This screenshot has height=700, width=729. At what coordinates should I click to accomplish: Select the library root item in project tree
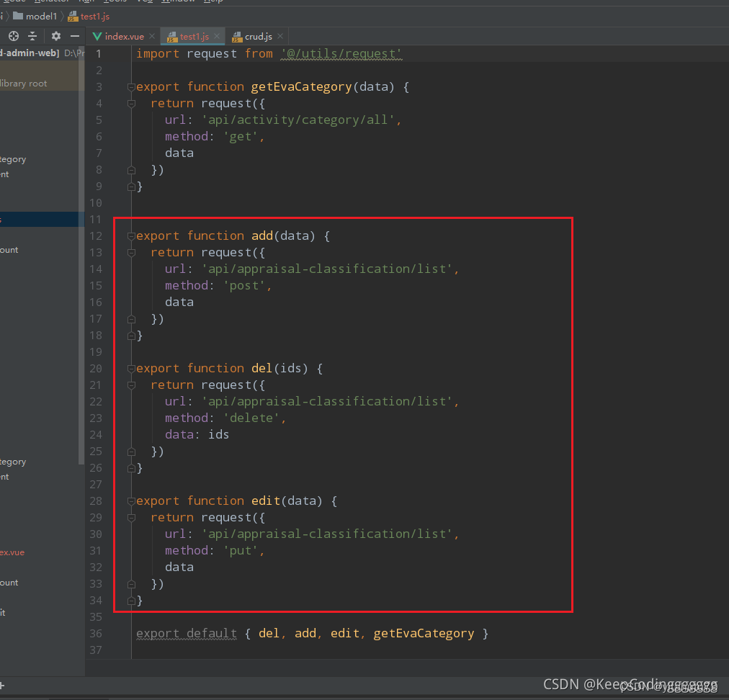pos(23,84)
